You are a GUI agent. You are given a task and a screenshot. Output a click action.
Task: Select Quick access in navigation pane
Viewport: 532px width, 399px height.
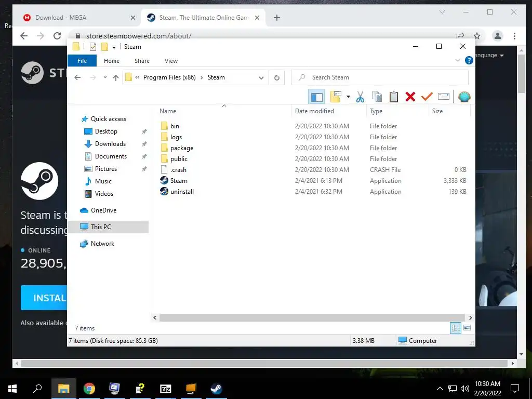point(108,119)
